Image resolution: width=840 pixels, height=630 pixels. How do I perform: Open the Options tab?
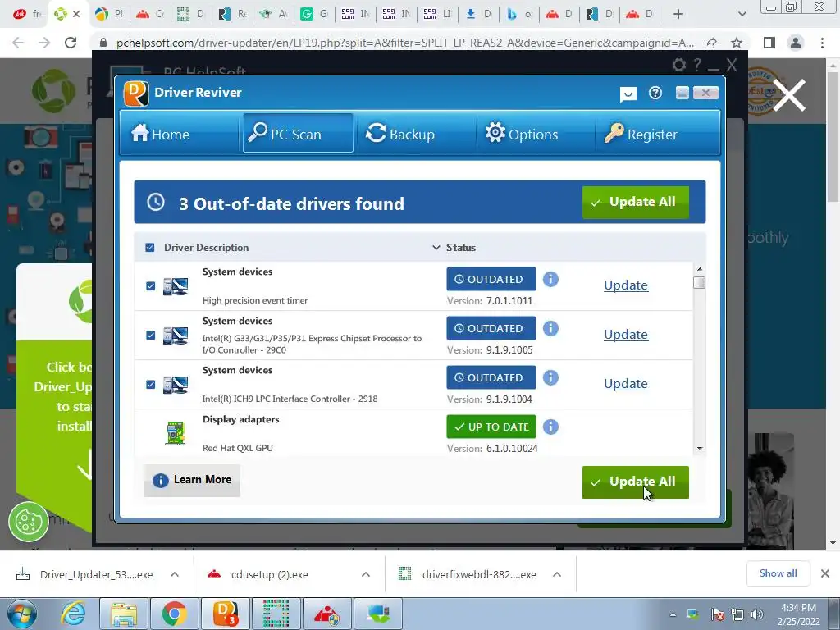click(x=522, y=134)
